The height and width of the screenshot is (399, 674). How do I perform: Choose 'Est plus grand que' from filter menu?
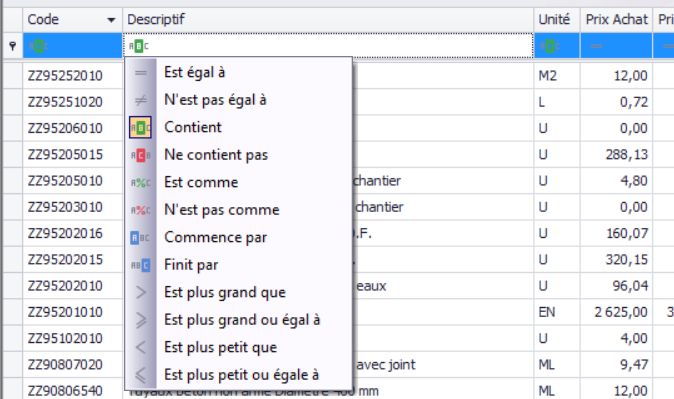225,292
